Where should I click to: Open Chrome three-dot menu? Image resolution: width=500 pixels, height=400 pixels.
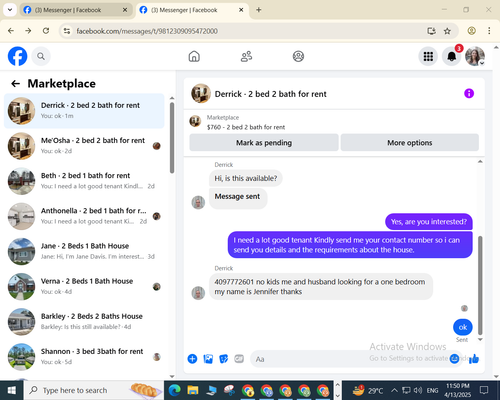[x=489, y=31]
